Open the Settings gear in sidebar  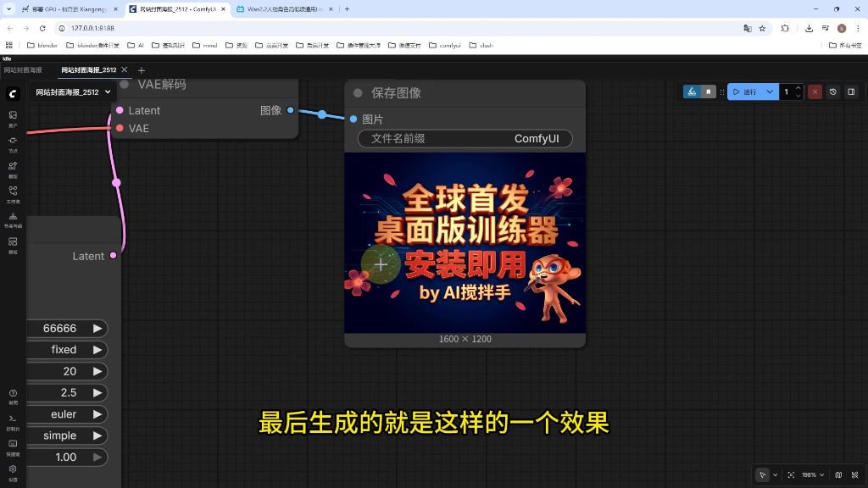point(13,472)
